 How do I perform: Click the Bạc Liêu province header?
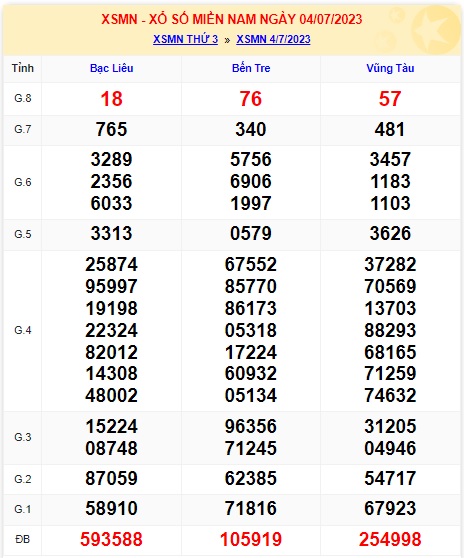(111, 68)
